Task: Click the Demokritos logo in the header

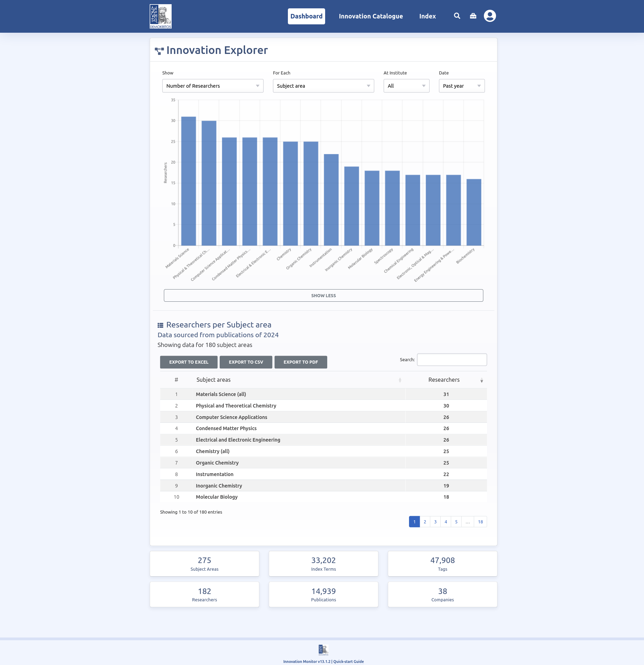Action: (160, 16)
